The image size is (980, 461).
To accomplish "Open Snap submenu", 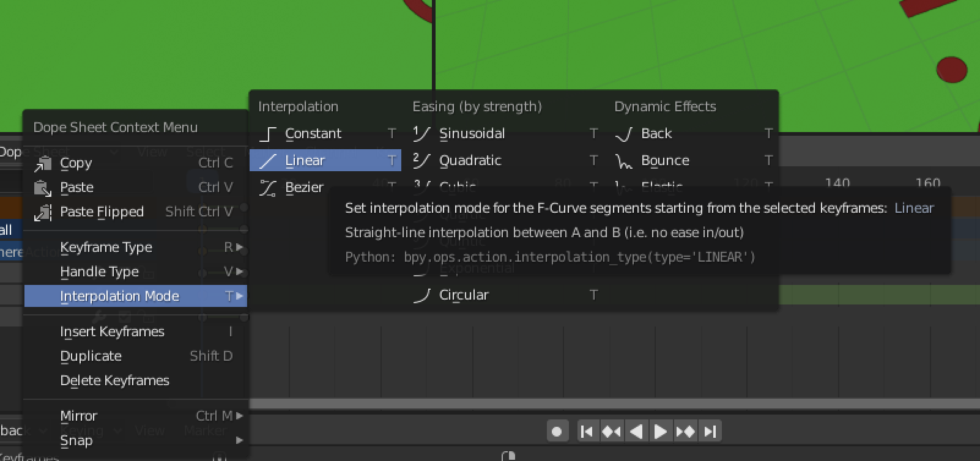I will (x=135, y=440).
